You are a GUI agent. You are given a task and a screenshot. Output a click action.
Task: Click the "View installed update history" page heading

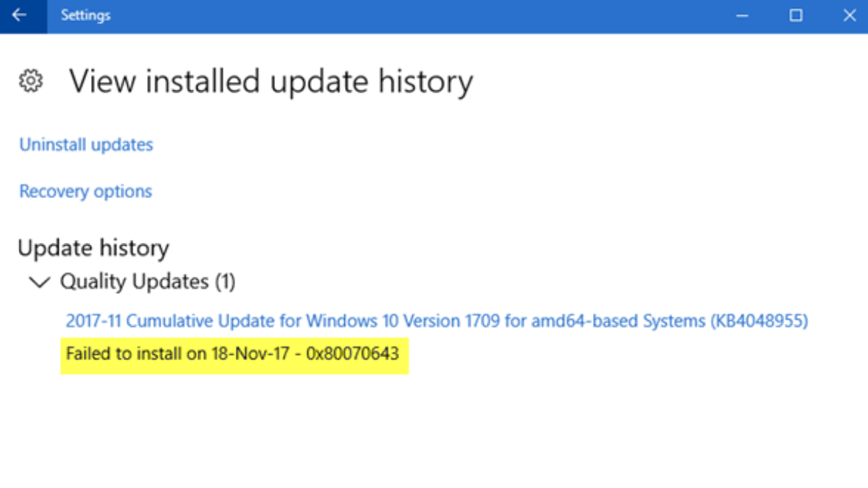tap(271, 81)
